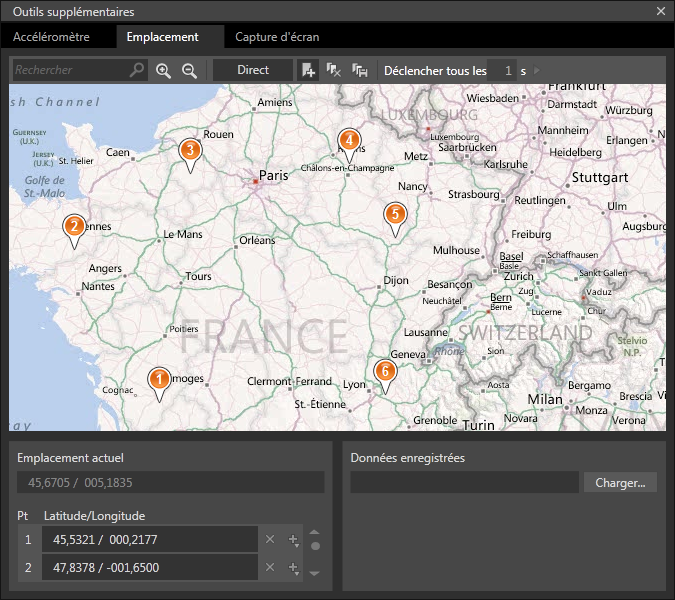
Task: Add a new map pin
Action: 309,71
